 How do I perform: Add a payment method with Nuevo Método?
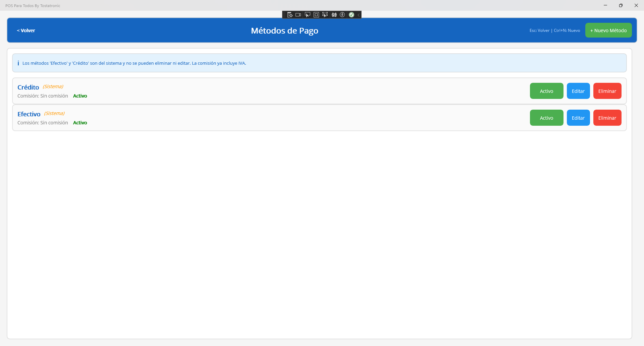coord(608,30)
